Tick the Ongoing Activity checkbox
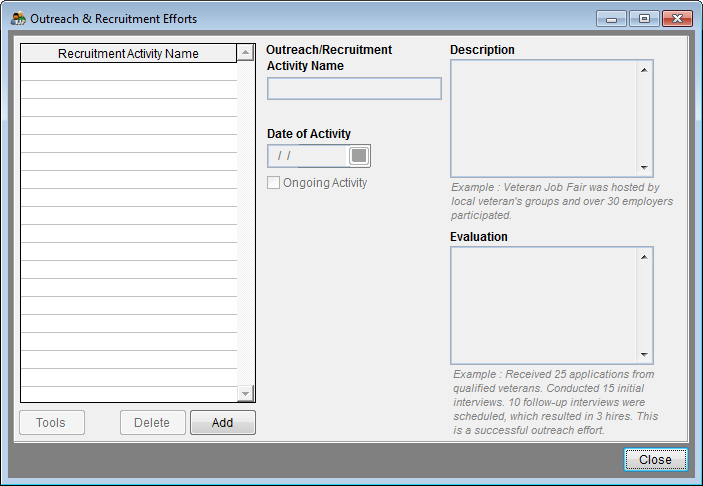This screenshot has width=703, height=486. [273, 182]
